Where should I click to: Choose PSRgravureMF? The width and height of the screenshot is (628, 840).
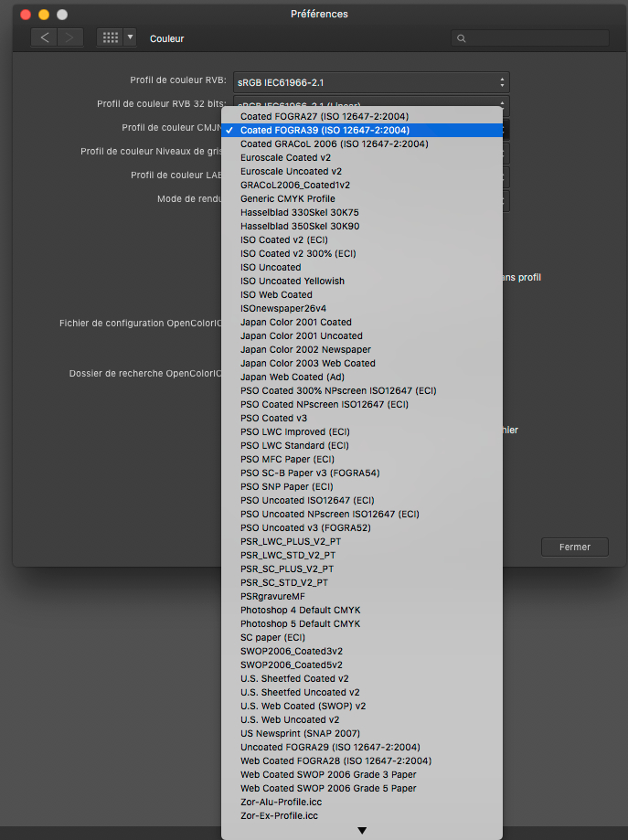pos(362,596)
